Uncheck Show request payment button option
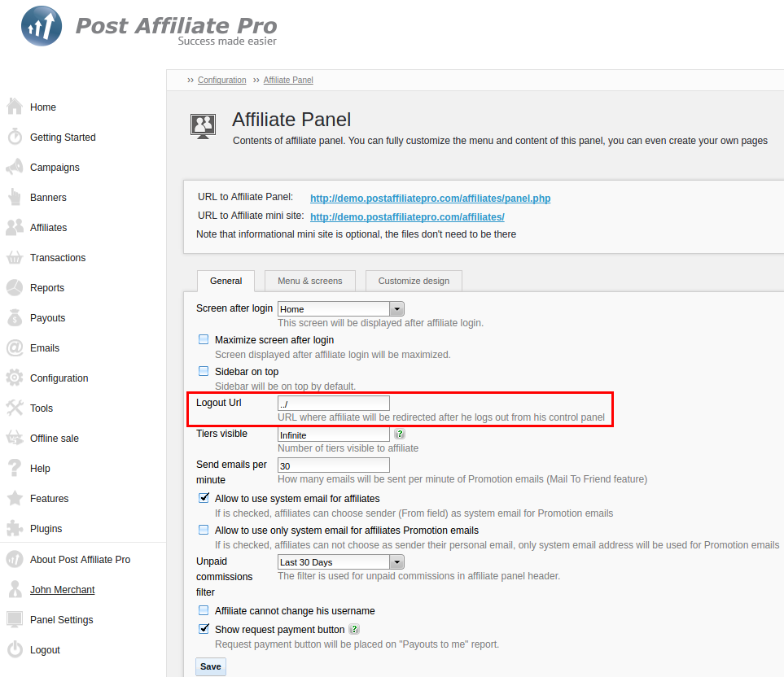 (x=204, y=629)
